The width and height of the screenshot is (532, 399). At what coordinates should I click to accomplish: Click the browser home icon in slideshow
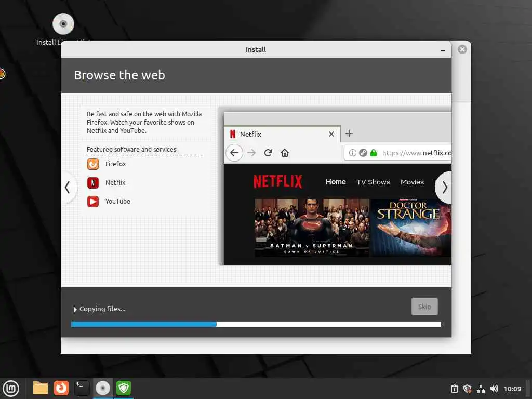pyautogui.click(x=285, y=153)
